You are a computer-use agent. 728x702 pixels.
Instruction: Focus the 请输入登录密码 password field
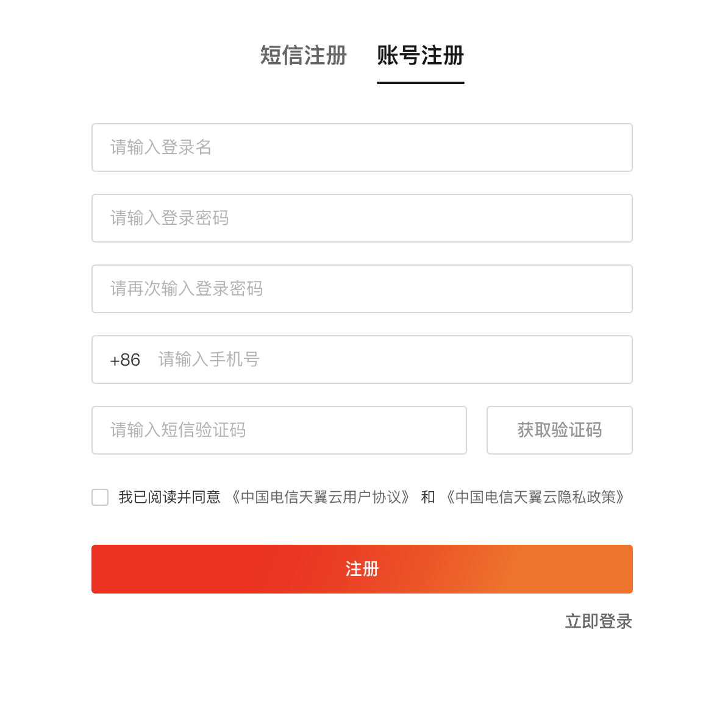click(362, 218)
